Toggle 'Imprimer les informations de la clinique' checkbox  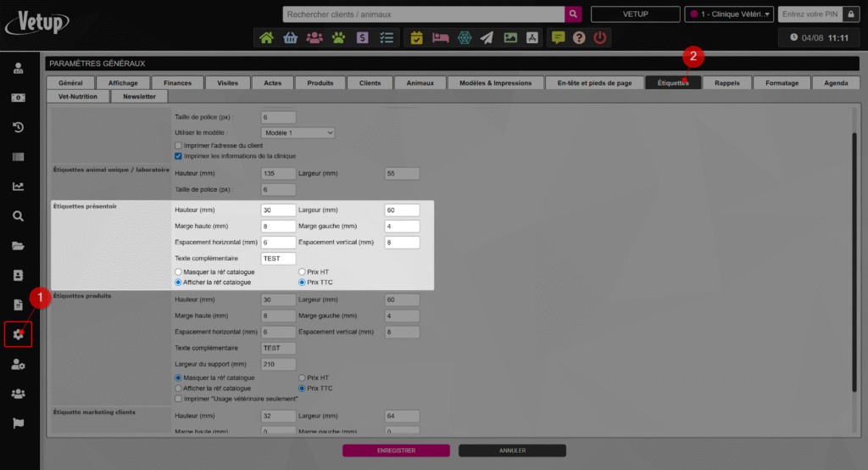pyautogui.click(x=178, y=156)
